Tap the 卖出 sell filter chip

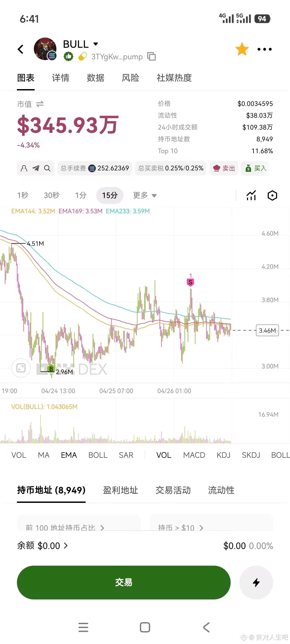point(224,168)
